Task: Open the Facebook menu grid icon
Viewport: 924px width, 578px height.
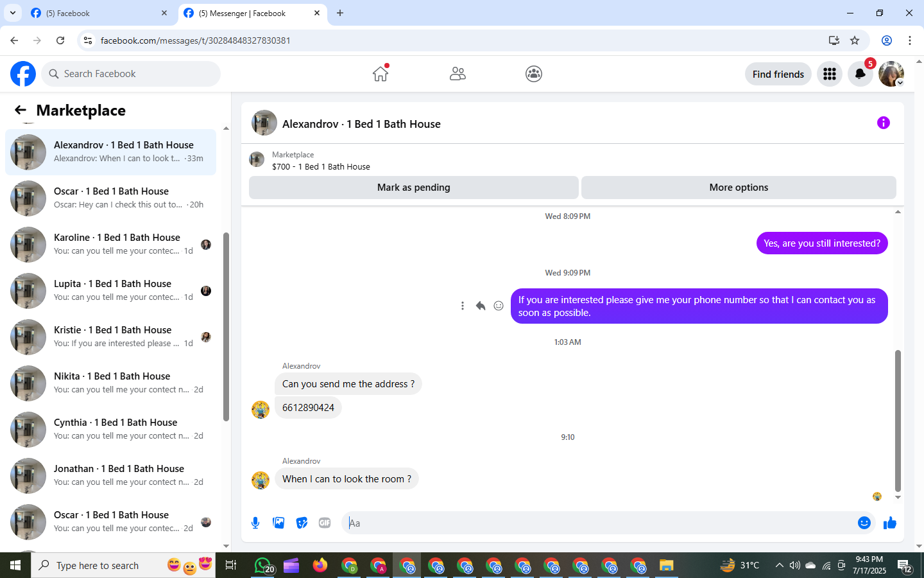Action: [830, 74]
